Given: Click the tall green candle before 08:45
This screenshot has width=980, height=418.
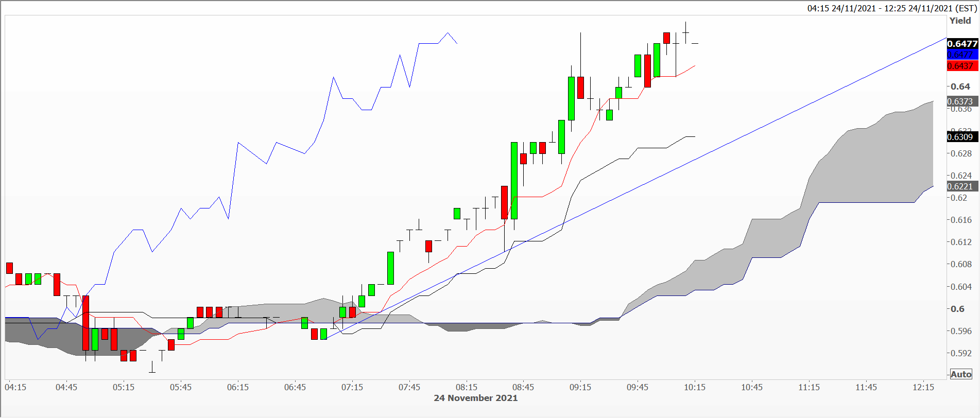Looking at the screenshot, I should click(x=514, y=181).
